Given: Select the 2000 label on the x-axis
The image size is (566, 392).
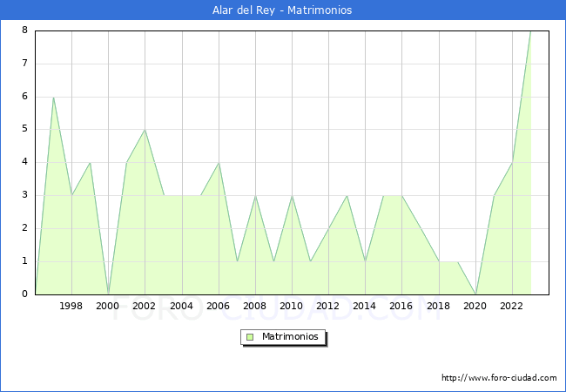Looking at the screenshot, I should coord(108,306).
